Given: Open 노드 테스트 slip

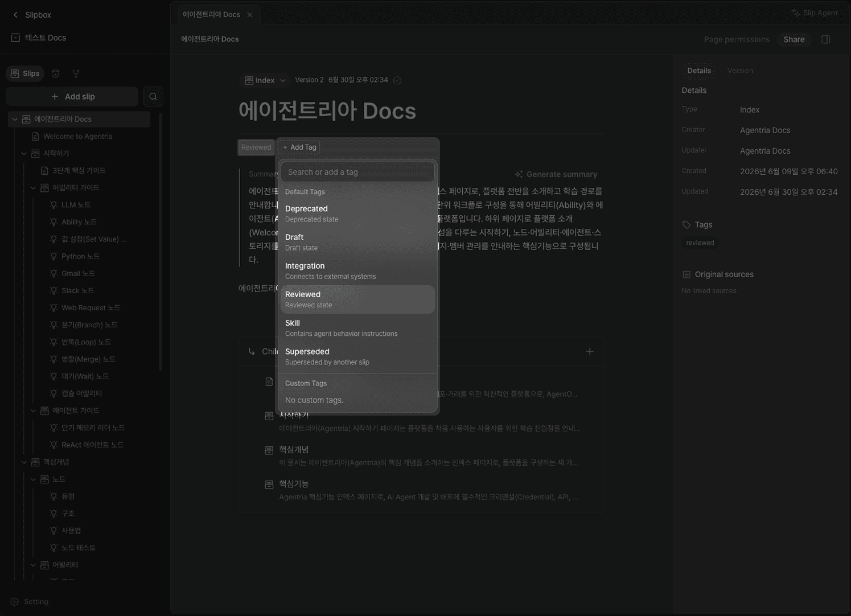Looking at the screenshot, I should (x=79, y=548).
